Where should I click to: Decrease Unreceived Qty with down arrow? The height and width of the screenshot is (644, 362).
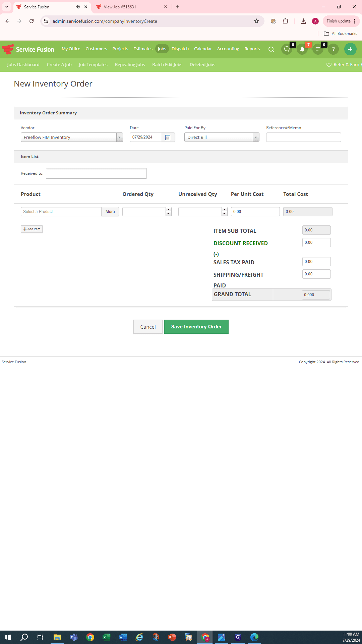click(x=225, y=214)
